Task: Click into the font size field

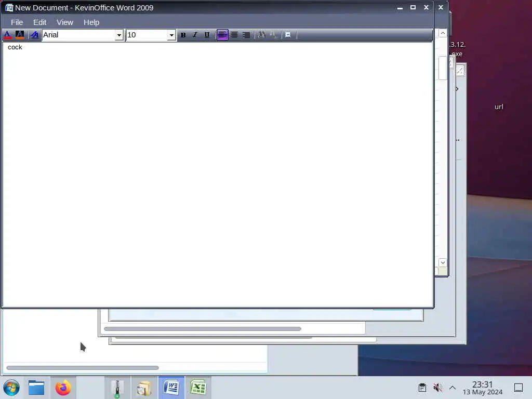Action: tap(147, 35)
